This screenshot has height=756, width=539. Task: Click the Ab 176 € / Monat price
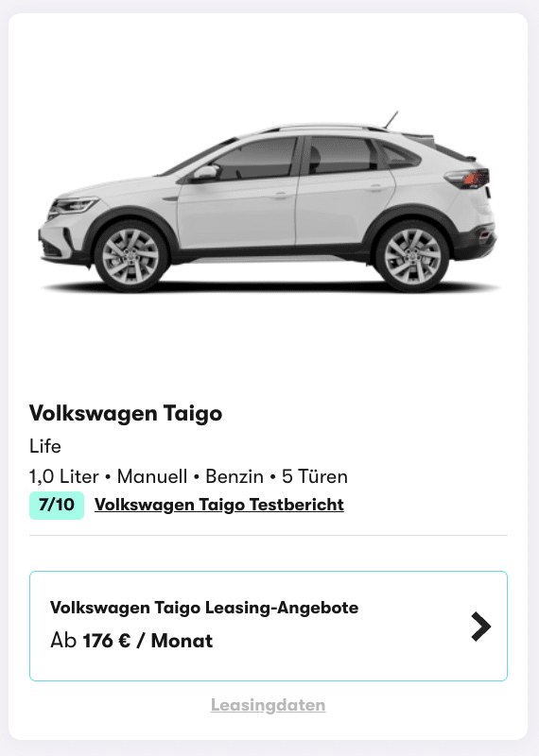[131, 641]
